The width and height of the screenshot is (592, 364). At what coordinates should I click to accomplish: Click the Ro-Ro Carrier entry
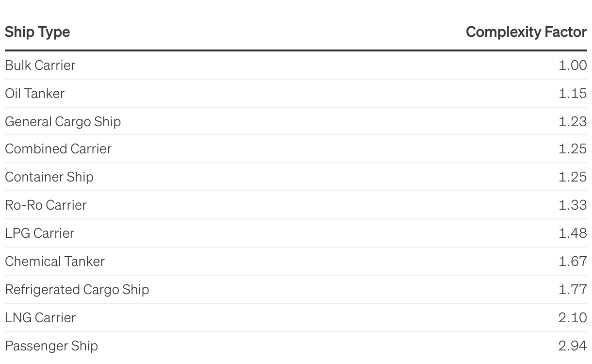(46, 205)
